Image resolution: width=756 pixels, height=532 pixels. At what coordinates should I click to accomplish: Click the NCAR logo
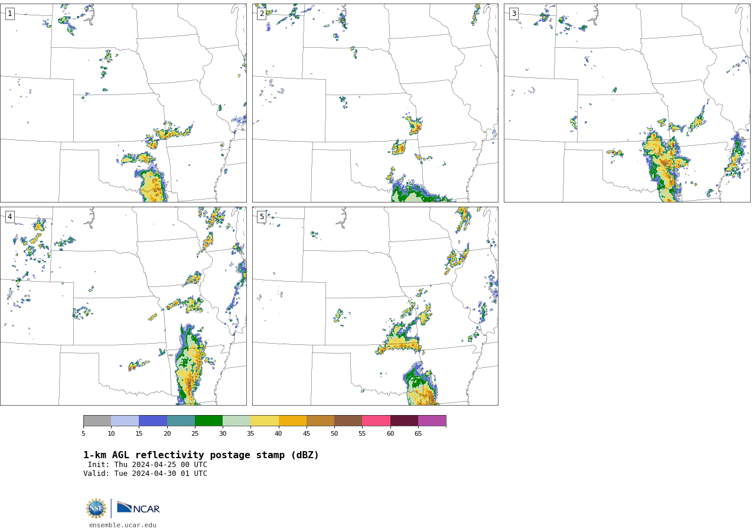point(138,508)
